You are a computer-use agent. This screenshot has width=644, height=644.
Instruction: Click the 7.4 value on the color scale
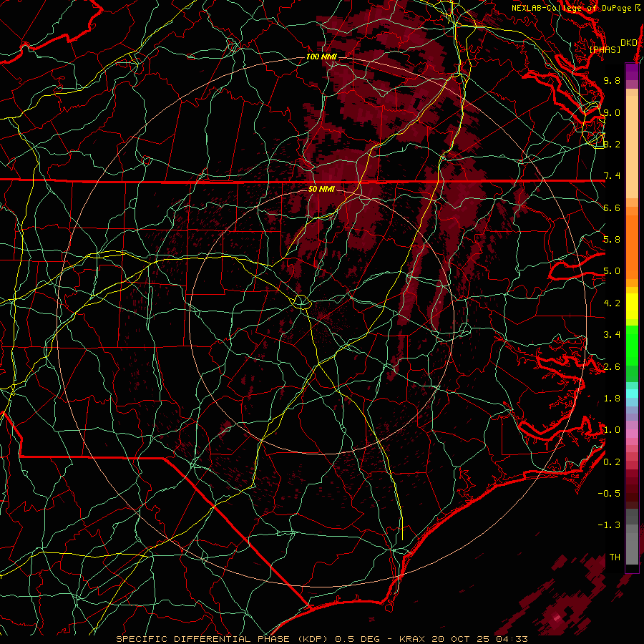(x=612, y=176)
